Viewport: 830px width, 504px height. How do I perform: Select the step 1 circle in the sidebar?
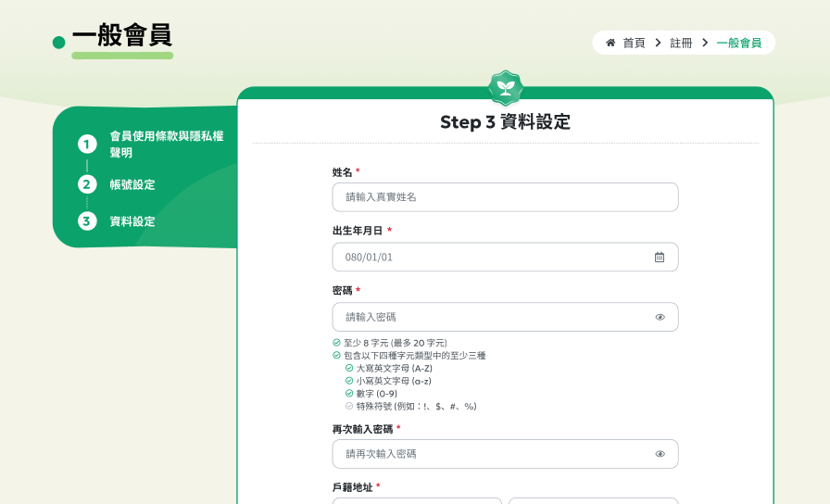point(87,145)
